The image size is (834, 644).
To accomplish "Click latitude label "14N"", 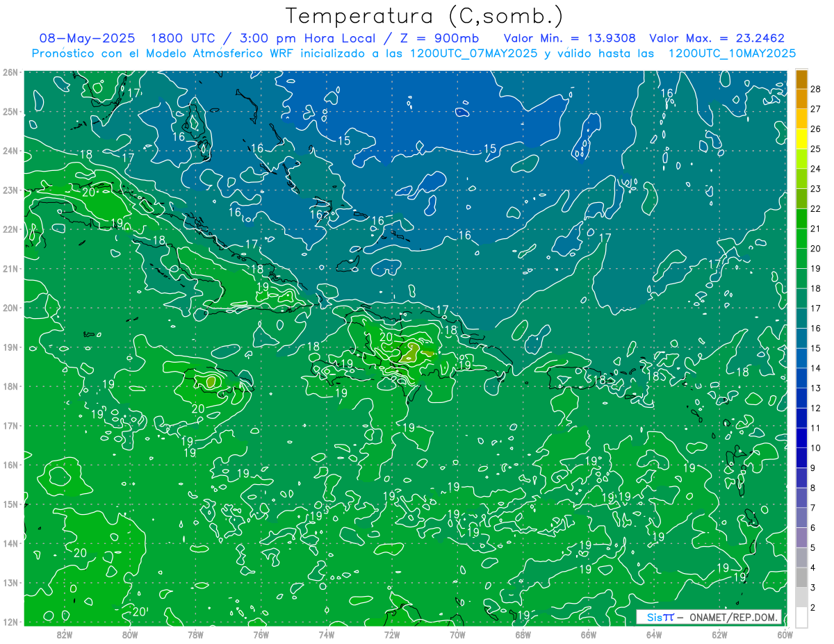I will (10, 543).
